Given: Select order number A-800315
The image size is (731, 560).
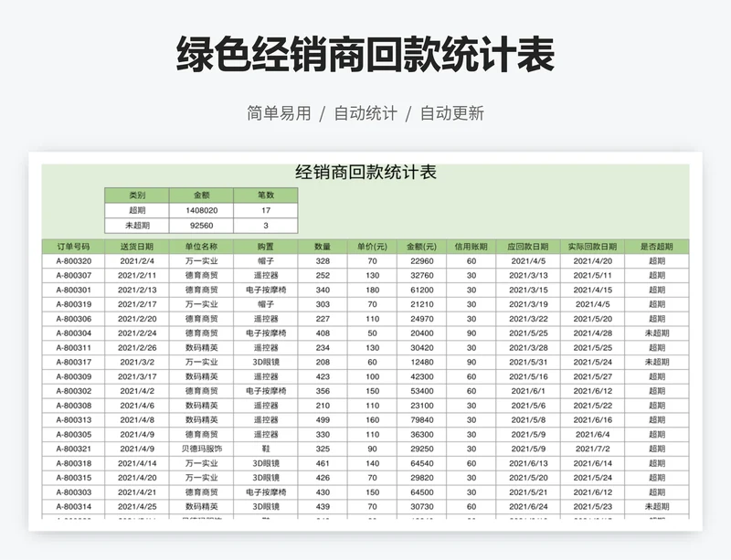Looking at the screenshot, I should point(74,478).
